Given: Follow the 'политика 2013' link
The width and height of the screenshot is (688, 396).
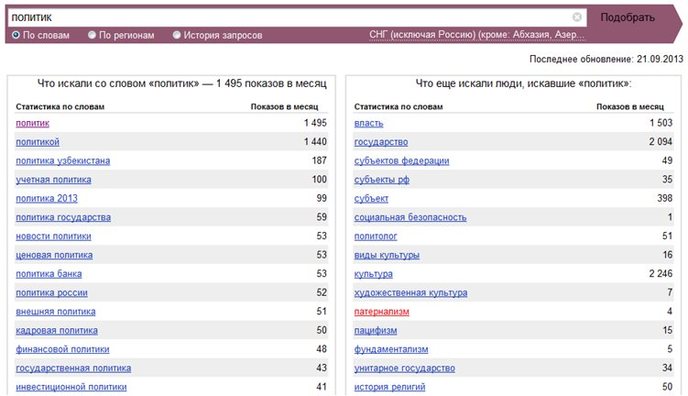Looking at the screenshot, I should point(47,199).
